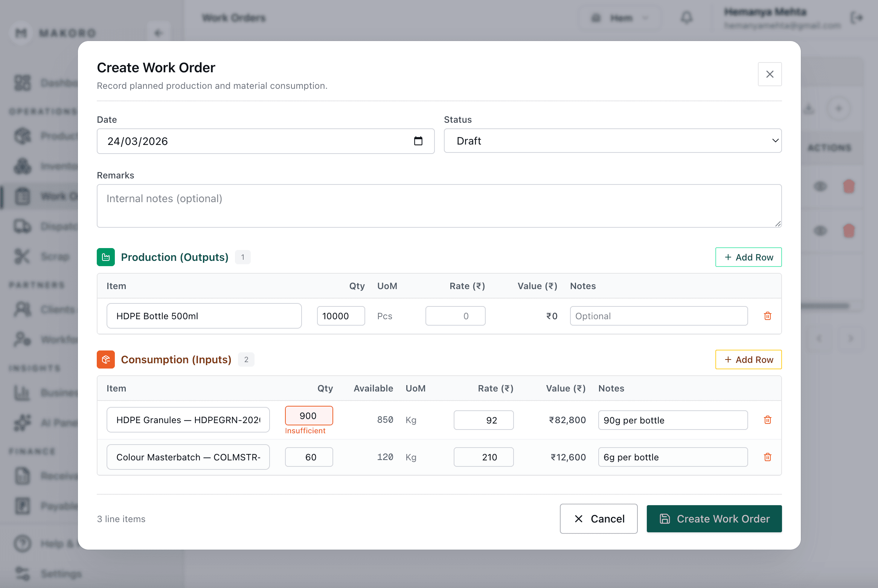Click the Available value 850
The height and width of the screenshot is (588, 878).
(385, 420)
